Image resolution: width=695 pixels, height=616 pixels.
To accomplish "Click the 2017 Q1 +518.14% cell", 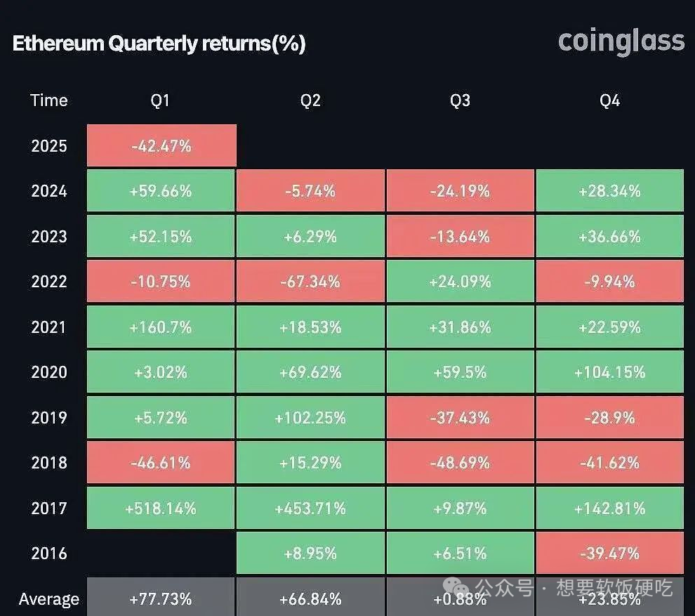I will (161, 508).
